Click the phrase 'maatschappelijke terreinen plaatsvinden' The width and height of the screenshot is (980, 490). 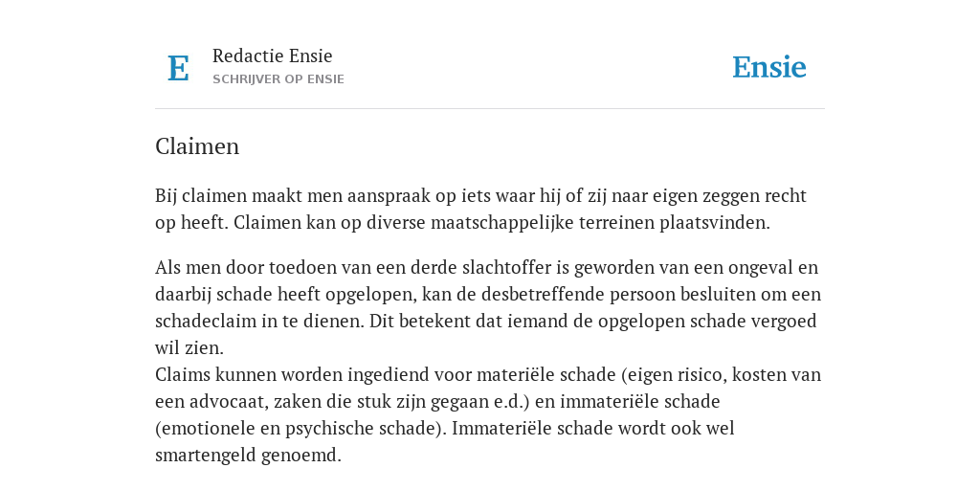point(600,223)
